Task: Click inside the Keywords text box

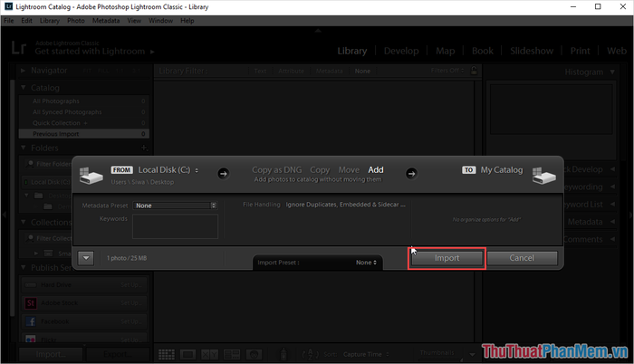Action: pyautogui.click(x=175, y=226)
